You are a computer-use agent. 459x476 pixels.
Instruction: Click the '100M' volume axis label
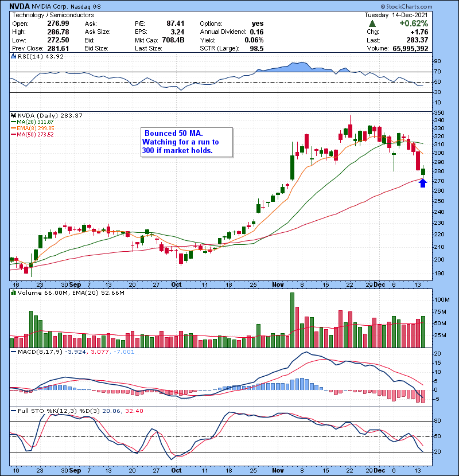tap(442, 300)
